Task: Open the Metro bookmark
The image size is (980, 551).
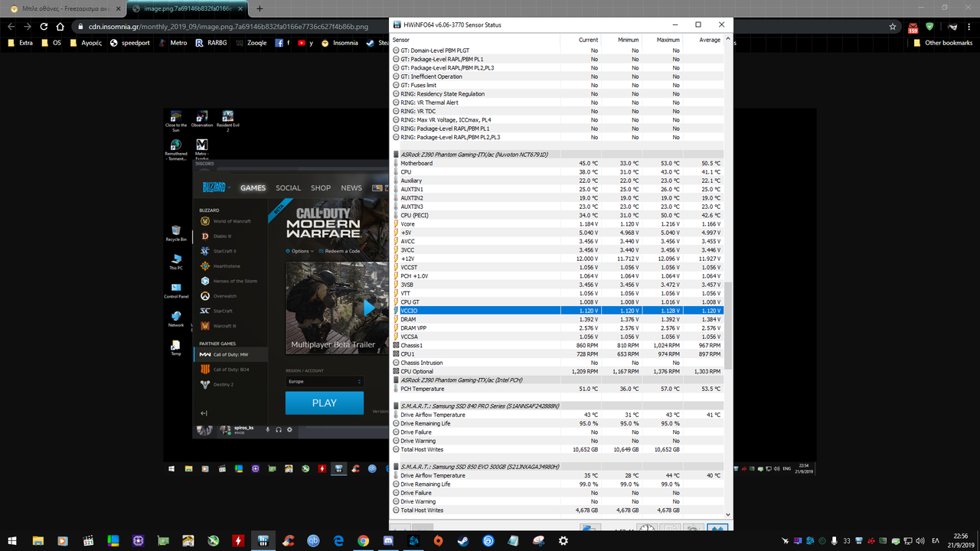Action: pyautogui.click(x=173, y=43)
